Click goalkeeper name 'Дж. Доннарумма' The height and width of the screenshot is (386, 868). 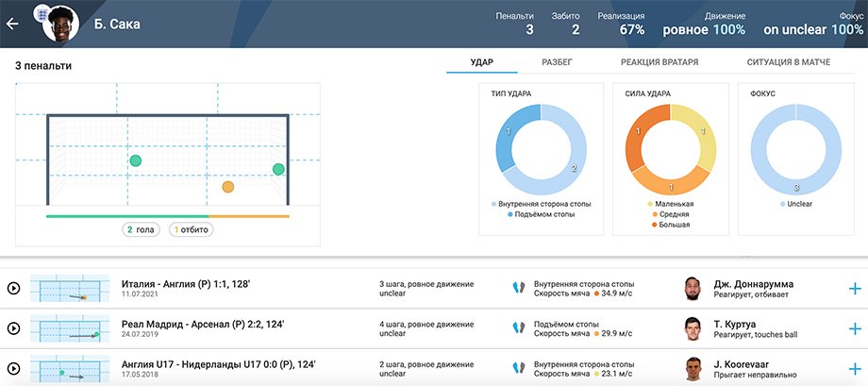pyautogui.click(x=754, y=284)
